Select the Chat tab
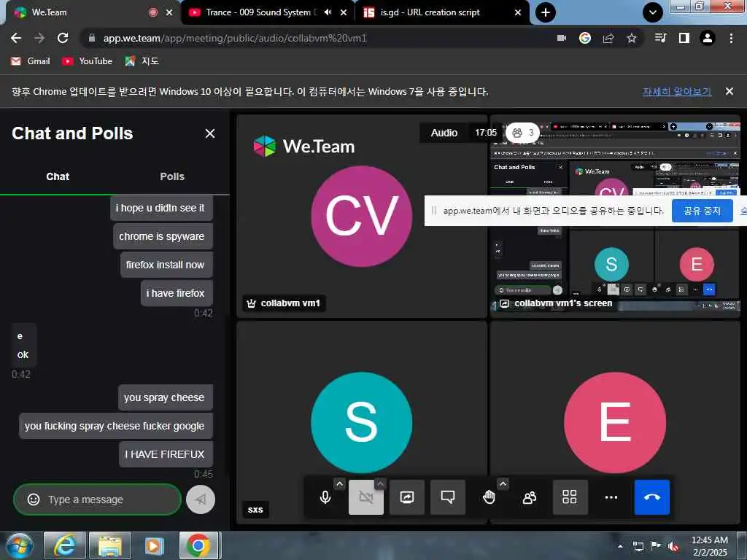This screenshot has width=747, height=560. 58,176
